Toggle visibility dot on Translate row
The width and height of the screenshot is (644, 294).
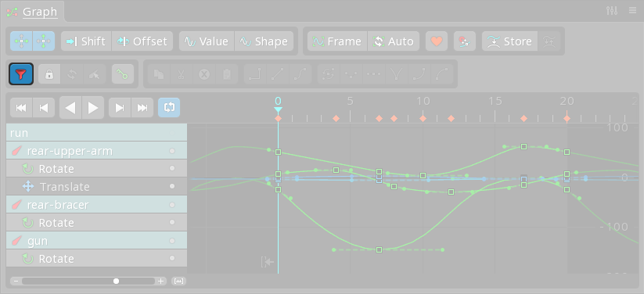click(172, 186)
